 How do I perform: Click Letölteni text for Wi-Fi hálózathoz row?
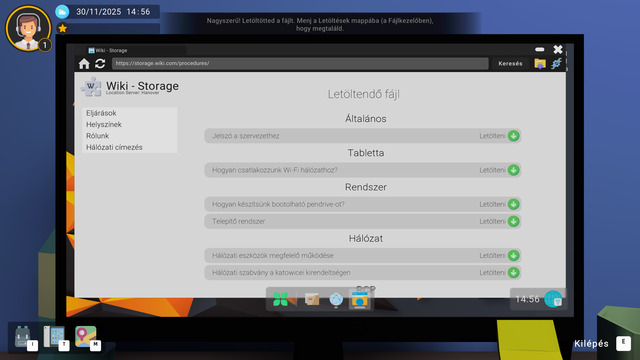pyautogui.click(x=492, y=170)
